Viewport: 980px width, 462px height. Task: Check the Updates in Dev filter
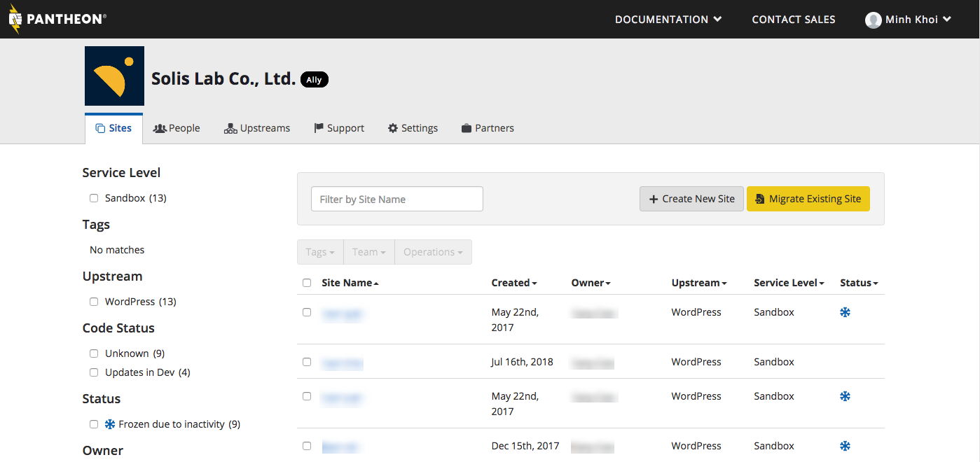[x=94, y=372]
